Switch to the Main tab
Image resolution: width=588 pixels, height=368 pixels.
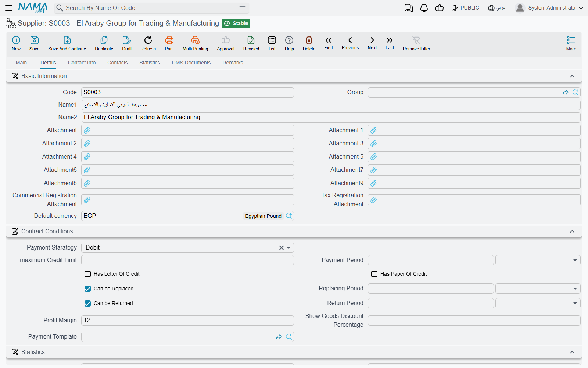[x=21, y=63]
